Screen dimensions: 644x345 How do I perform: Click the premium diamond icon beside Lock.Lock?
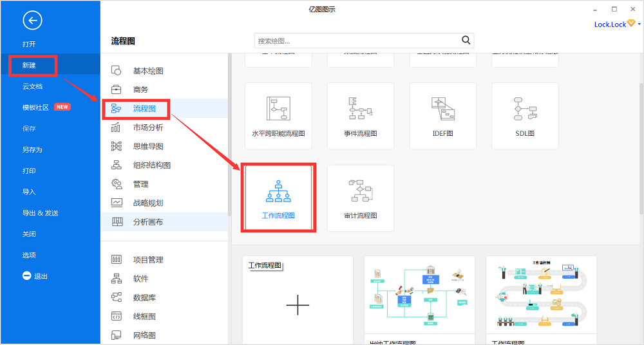[x=631, y=23]
